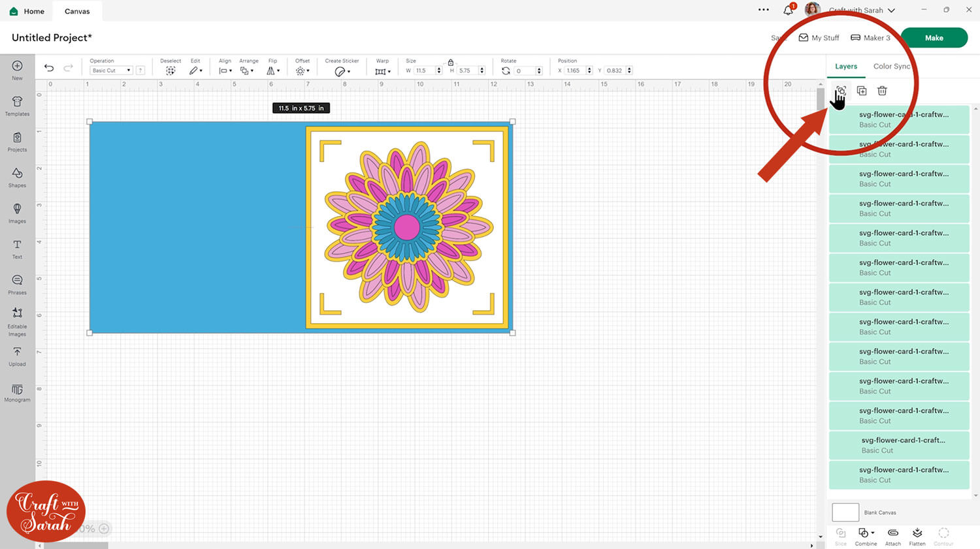Image resolution: width=980 pixels, height=549 pixels.
Task: Click the Blank Canvas color swatch
Action: pos(845,512)
